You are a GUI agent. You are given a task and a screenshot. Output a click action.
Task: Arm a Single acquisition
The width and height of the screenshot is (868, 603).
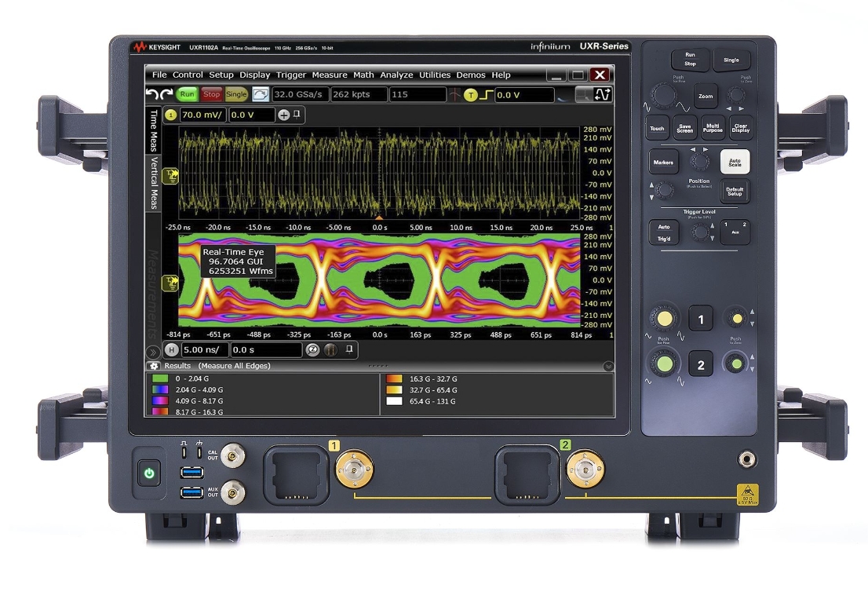(x=235, y=93)
